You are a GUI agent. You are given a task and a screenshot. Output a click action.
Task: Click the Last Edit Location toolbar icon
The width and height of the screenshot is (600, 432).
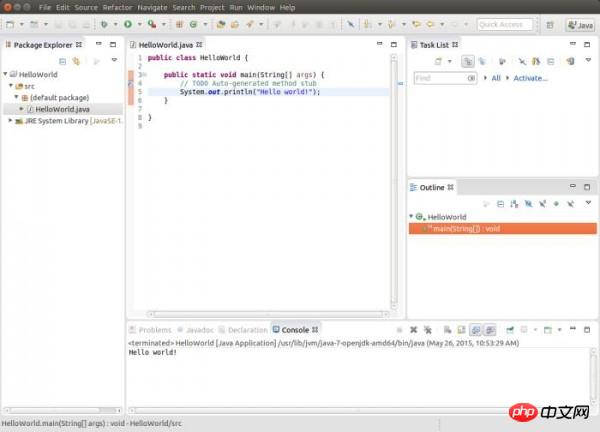pos(416,24)
